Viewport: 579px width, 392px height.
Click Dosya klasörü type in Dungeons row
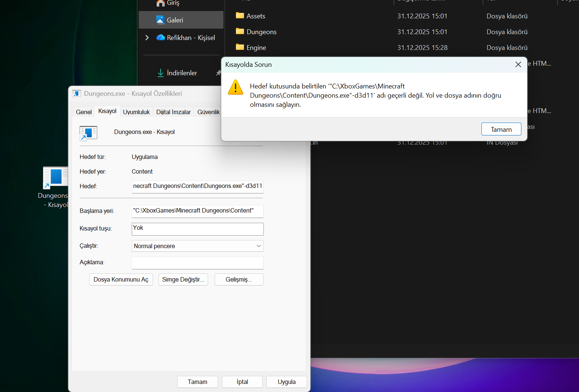tap(507, 32)
